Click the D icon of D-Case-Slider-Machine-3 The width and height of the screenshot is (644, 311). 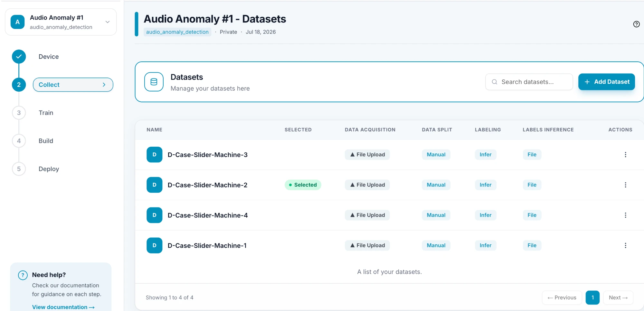pos(155,155)
